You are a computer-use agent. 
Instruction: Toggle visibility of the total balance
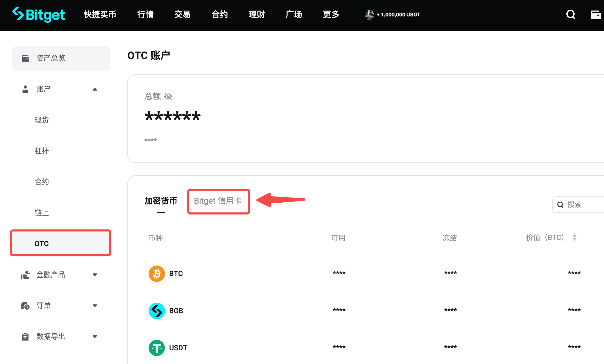168,96
